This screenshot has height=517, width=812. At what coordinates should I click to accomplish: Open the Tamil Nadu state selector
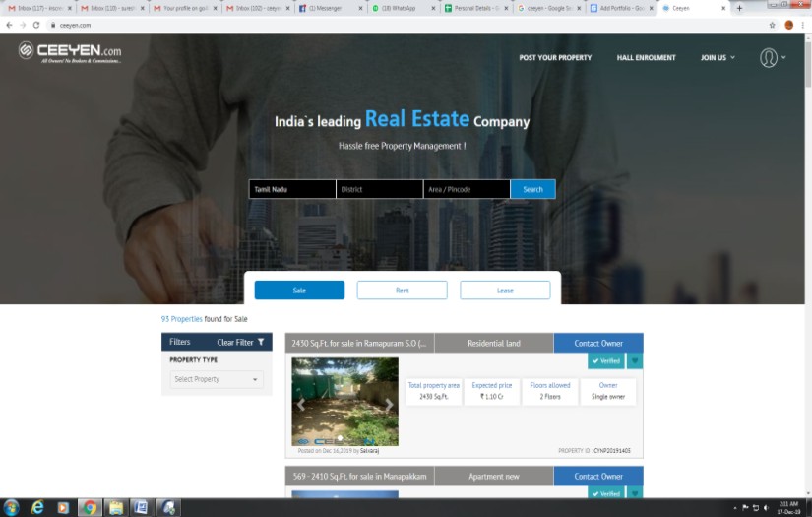[x=292, y=189]
